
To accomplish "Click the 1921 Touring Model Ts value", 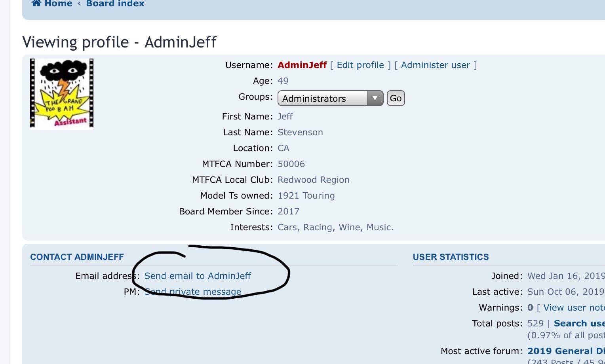I will click(306, 196).
